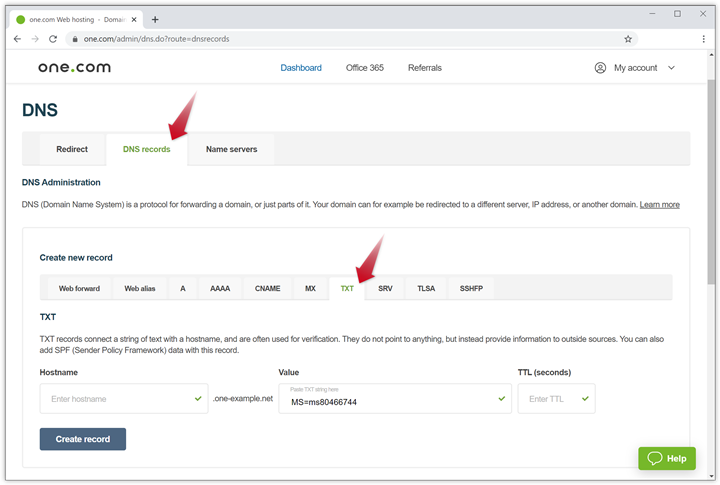
Task: Reload the page with refresh icon
Action: click(x=54, y=39)
